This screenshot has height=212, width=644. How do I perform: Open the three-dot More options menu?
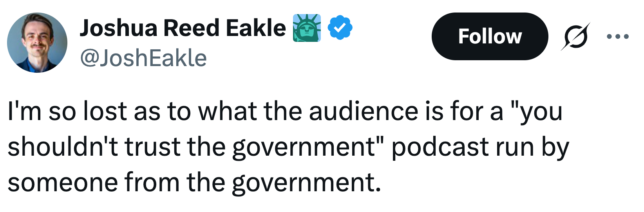pos(618,37)
